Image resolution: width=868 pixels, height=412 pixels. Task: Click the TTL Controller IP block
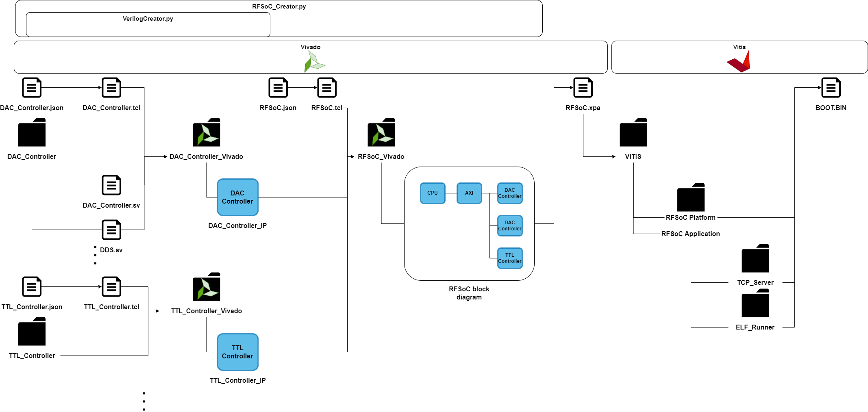click(237, 352)
